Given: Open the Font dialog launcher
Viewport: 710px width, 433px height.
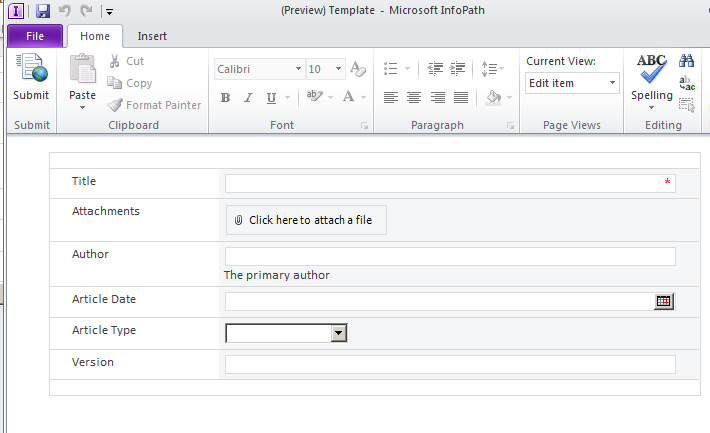Looking at the screenshot, I should pos(365,126).
